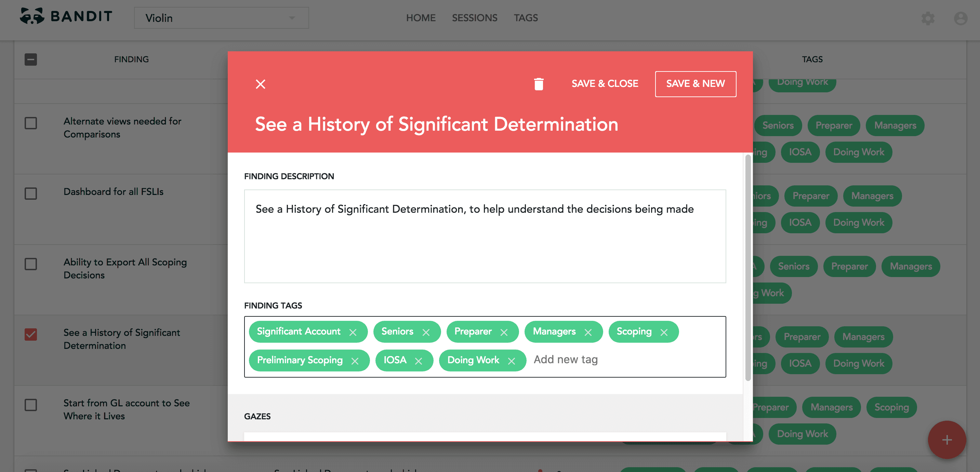
Task: Open the Ability to Export All Scoping Decisions finding
Action: coord(125,268)
